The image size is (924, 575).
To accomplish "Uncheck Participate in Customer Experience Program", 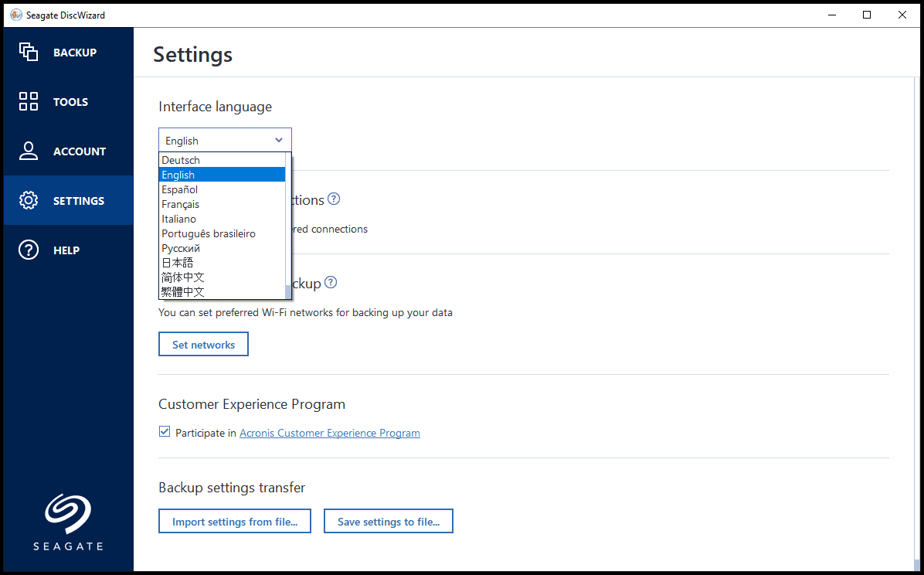I will [165, 432].
